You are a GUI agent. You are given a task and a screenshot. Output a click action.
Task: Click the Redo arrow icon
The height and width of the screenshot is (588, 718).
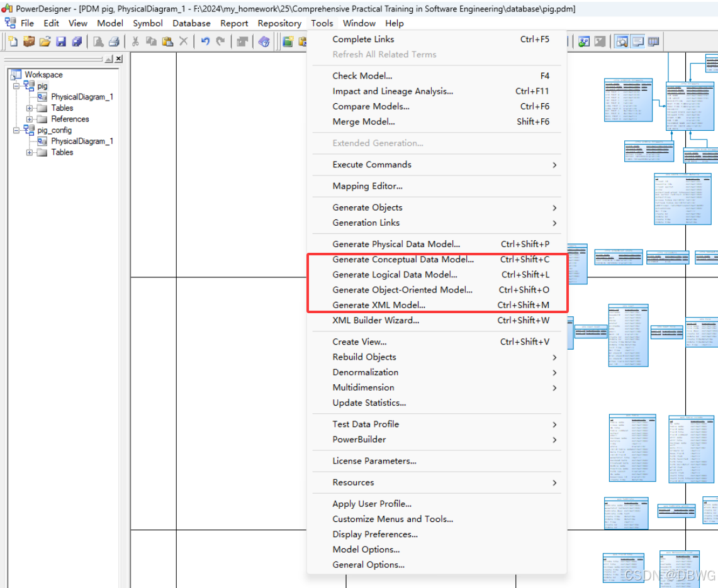(221, 42)
